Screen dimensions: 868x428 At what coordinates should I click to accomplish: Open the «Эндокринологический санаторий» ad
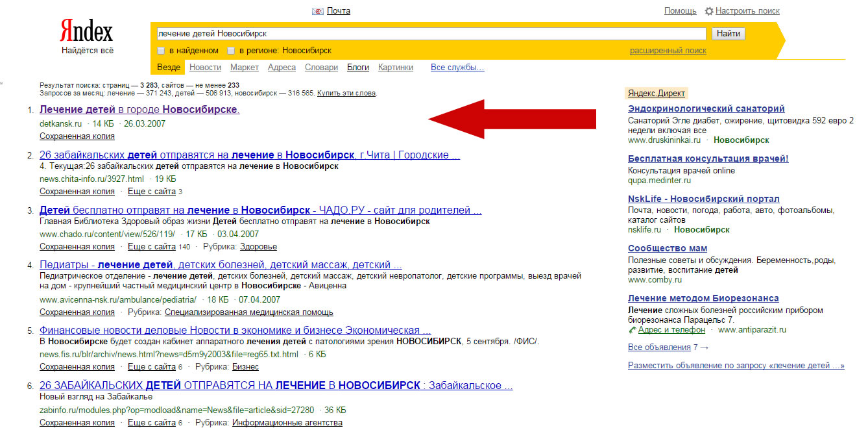[706, 108]
